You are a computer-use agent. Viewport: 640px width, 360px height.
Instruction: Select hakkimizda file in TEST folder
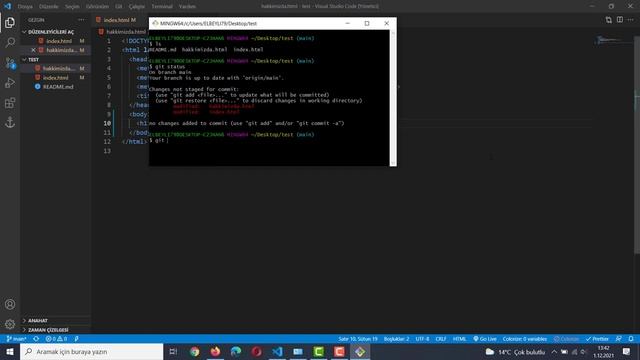[59, 68]
